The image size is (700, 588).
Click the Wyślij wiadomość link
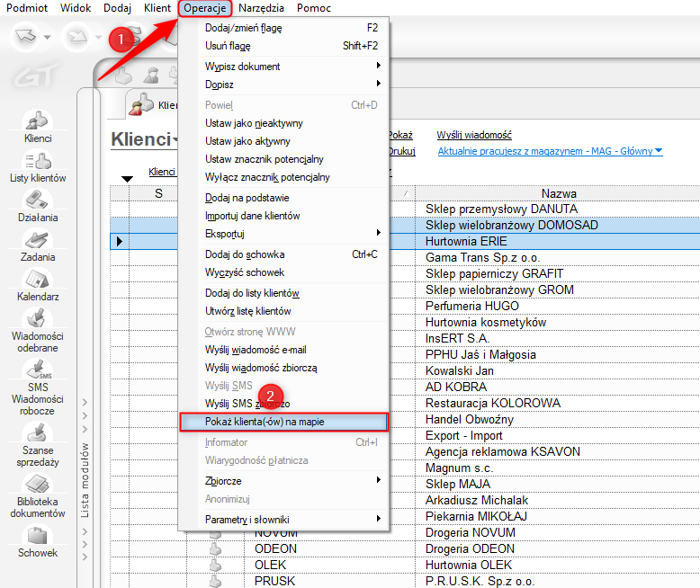[x=474, y=135]
